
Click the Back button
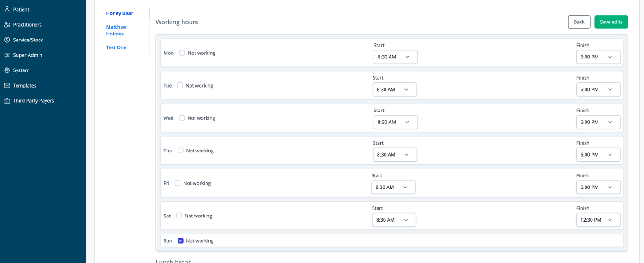coord(579,22)
